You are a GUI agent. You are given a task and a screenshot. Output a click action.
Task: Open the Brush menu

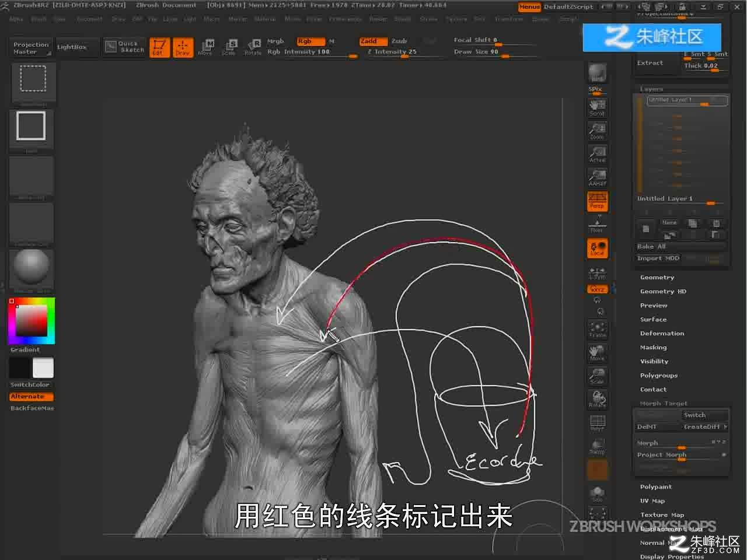(x=39, y=19)
